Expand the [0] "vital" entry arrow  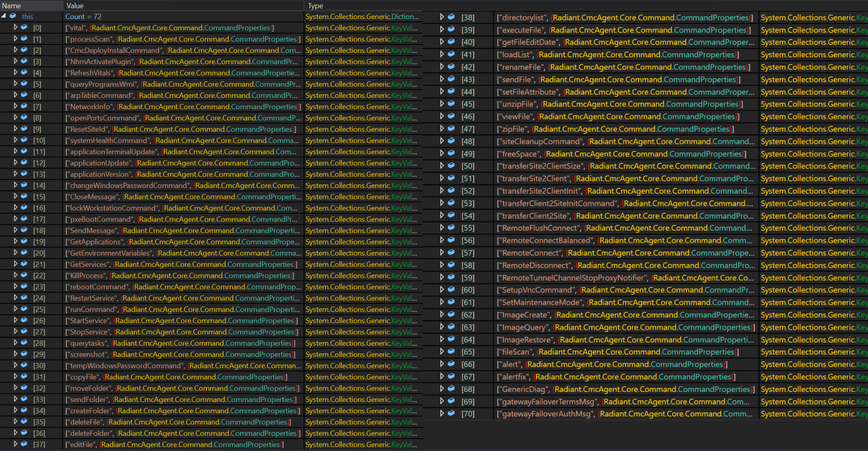16,28
